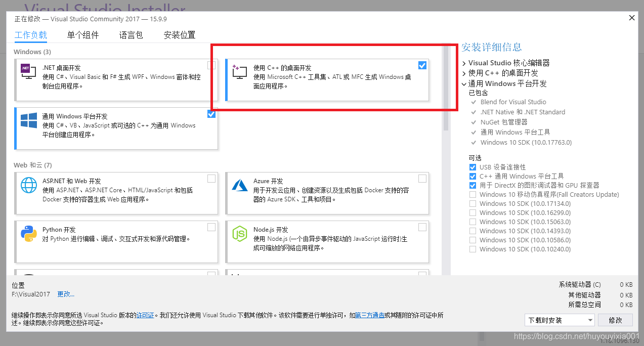
Task: Click the ASP.NET globe icon
Action: tap(29, 185)
